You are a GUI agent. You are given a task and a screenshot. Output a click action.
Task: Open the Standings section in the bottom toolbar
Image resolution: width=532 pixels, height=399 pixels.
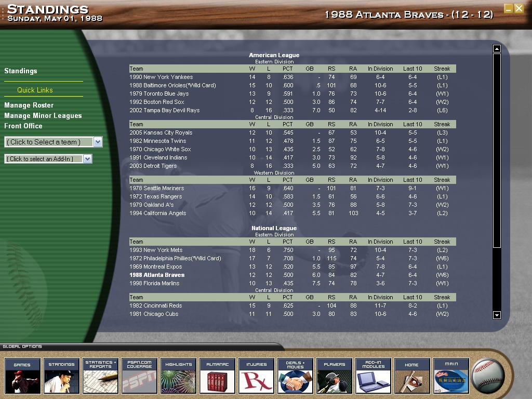tap(61, 376)
